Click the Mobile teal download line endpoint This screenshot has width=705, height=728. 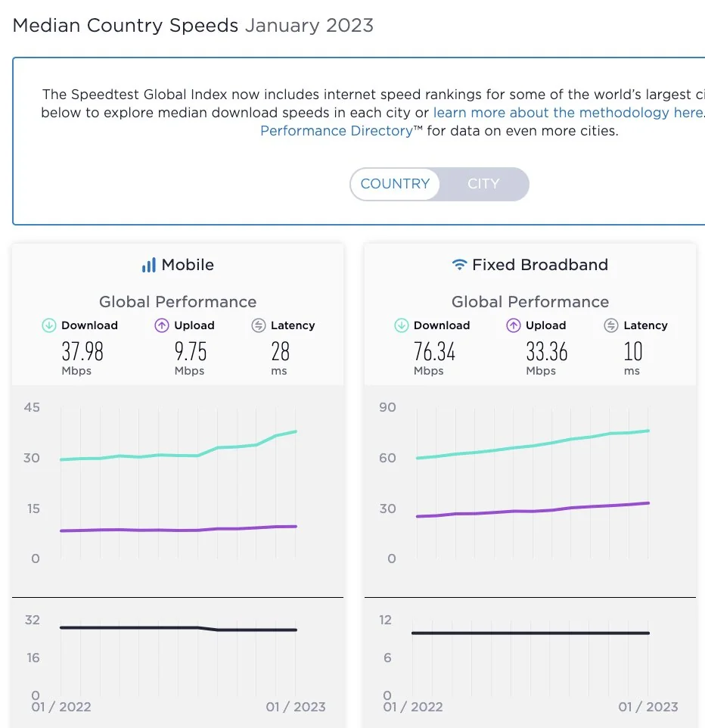pos(296,431)
